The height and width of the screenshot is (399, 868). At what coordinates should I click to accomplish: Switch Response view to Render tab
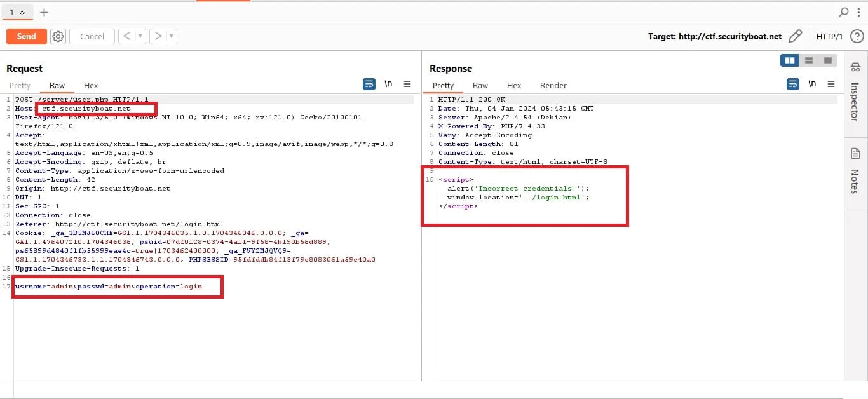pyautogui.click(x=553, y=85)
